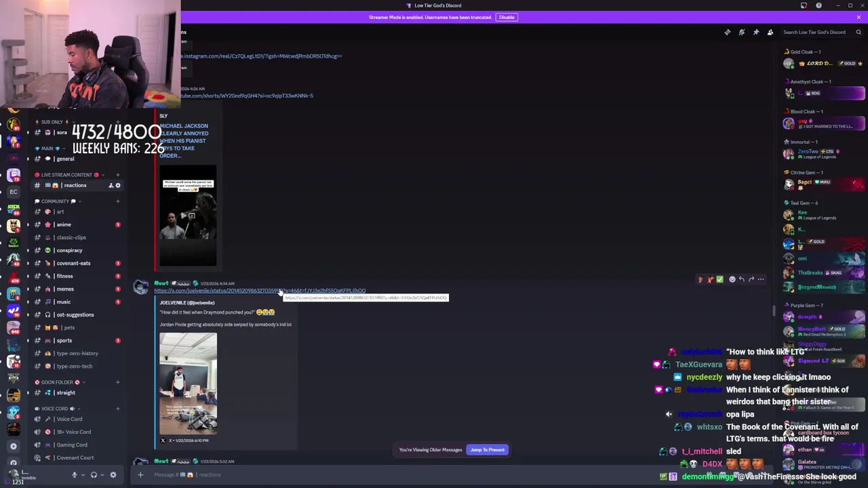Add reaction icon on hovered message
The image size is (868, 488).
pos(732,279)
